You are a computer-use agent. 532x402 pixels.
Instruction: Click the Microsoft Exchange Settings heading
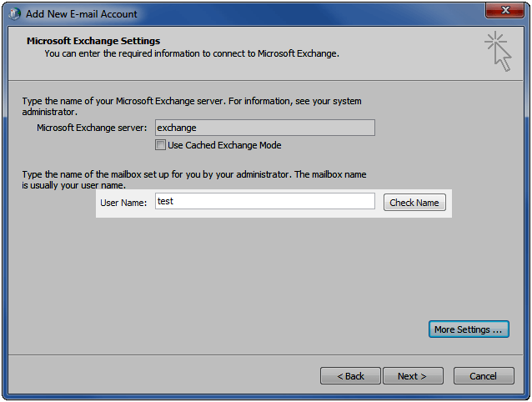(93, 41)
